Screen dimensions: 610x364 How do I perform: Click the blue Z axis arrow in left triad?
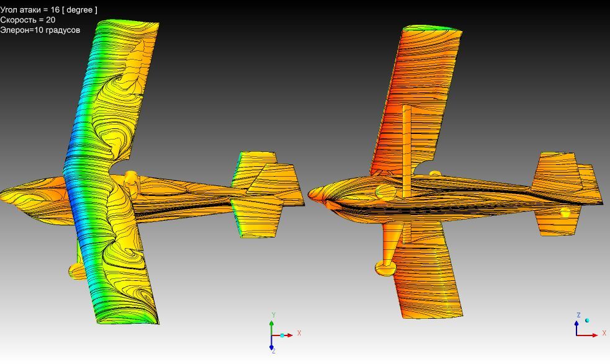point(272,347)
